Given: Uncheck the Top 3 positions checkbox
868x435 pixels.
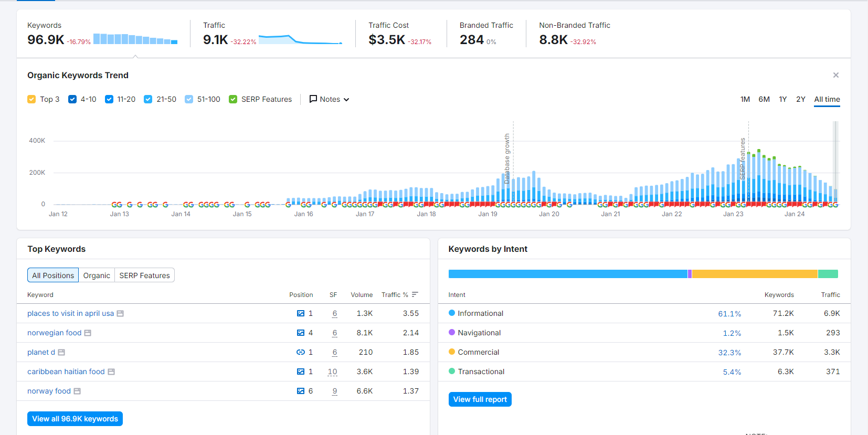Looking at the screenshot, I should coord(31,99).
